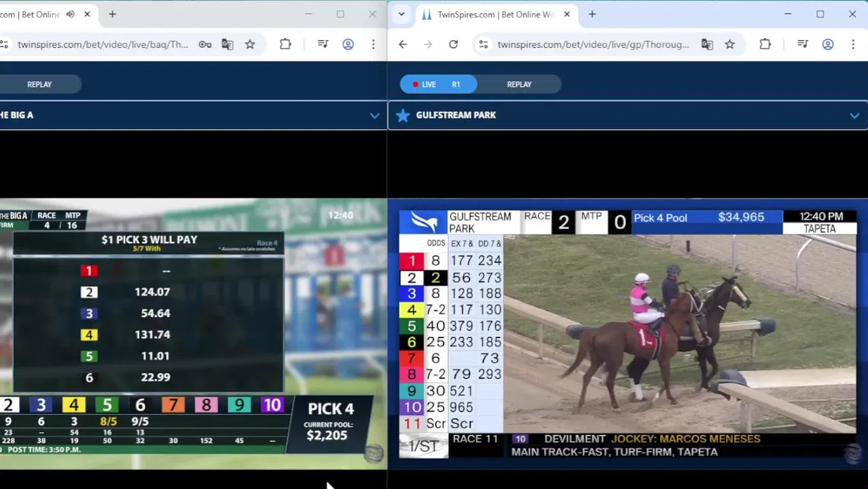Minimize the right browser window
This screenshot has height=489, width=868.
pyautogui.click(x=788, y=14)
